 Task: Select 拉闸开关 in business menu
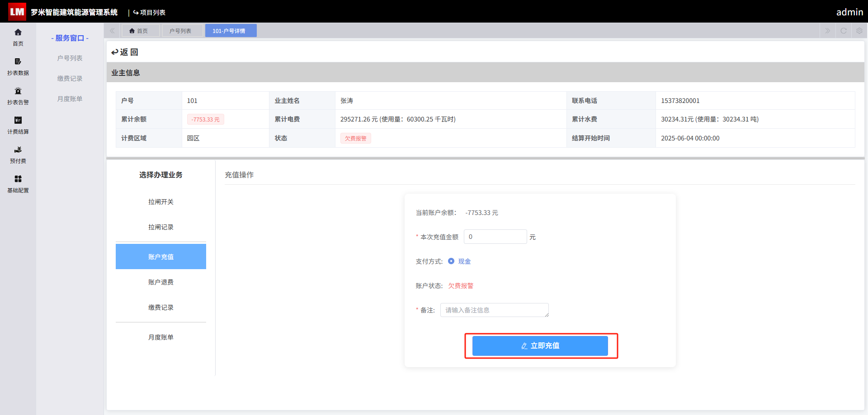tap(161, 202)
